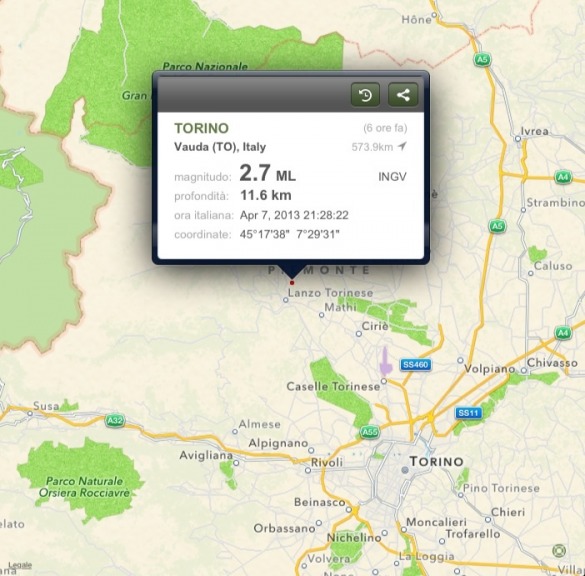The image size is (585, 576).
Task: Open the Legale link
Action: [20, 566]
